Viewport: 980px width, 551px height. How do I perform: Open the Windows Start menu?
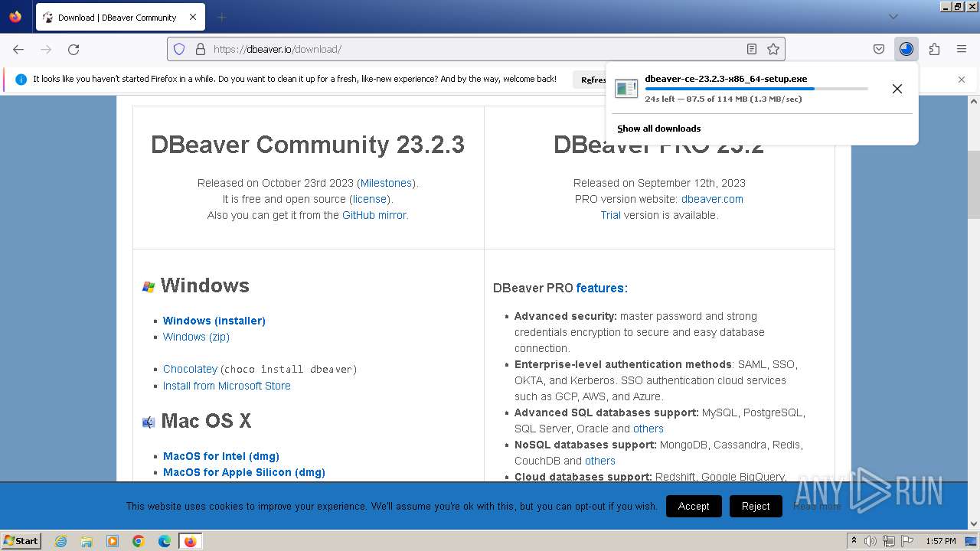[21, 541]
